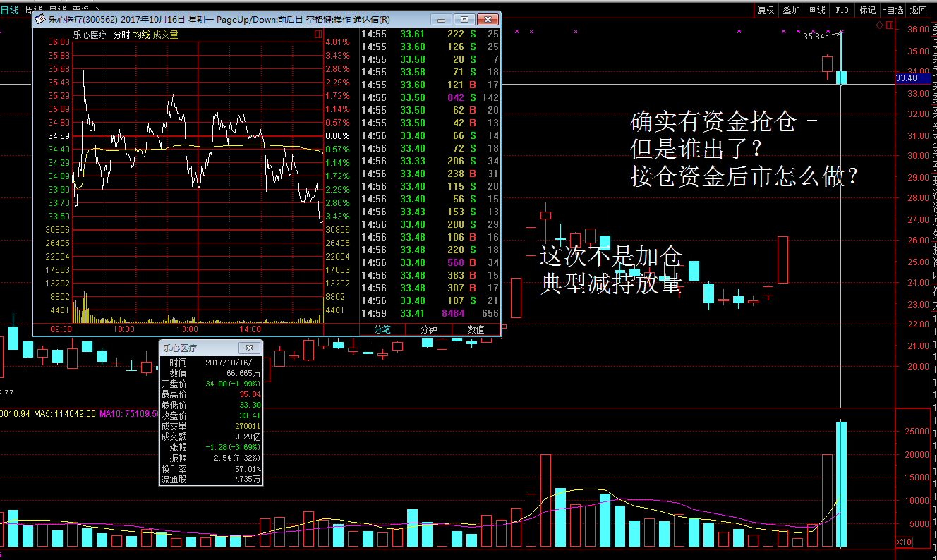Screen dimensions: 937x560
Task: Click the 14:55 tick row with 842 volume
Action: [430, 97]
